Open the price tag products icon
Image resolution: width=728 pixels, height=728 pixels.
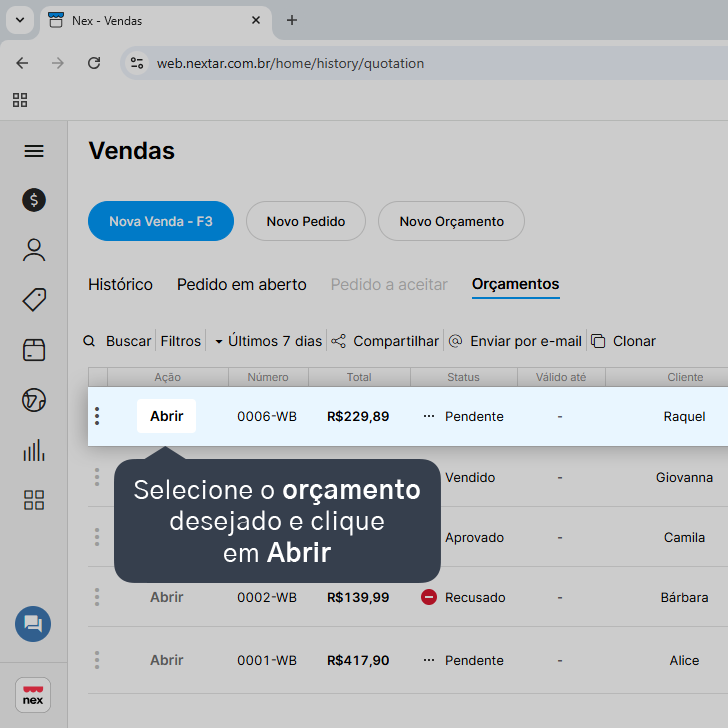coord(34,300)
